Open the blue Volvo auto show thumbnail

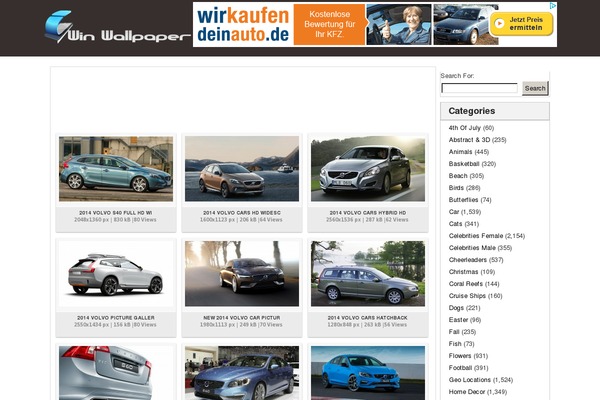[x=242, y=373]
